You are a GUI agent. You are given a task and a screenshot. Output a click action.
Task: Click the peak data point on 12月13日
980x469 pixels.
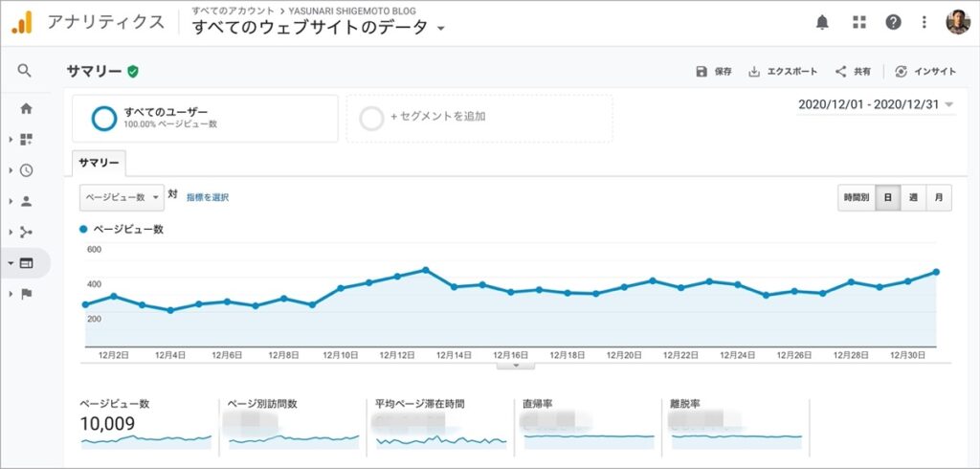426,270
